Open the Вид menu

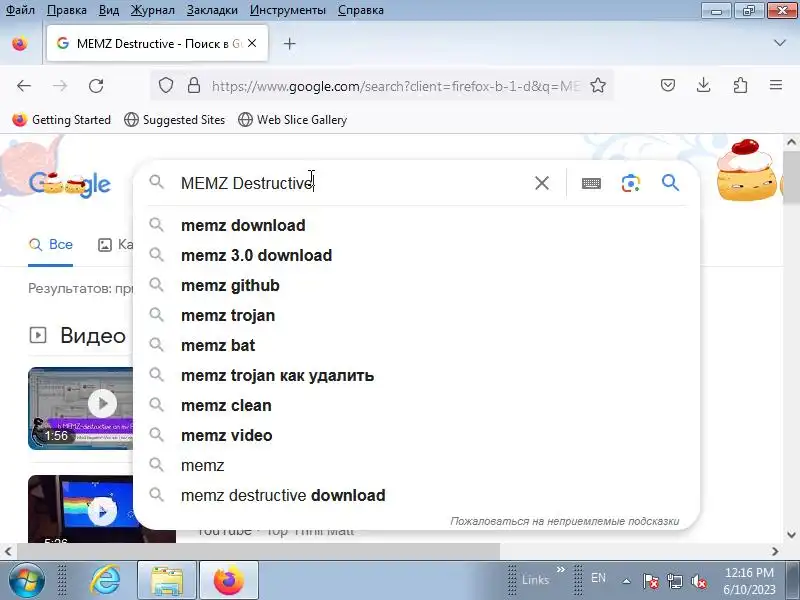(x=109, y=10)
